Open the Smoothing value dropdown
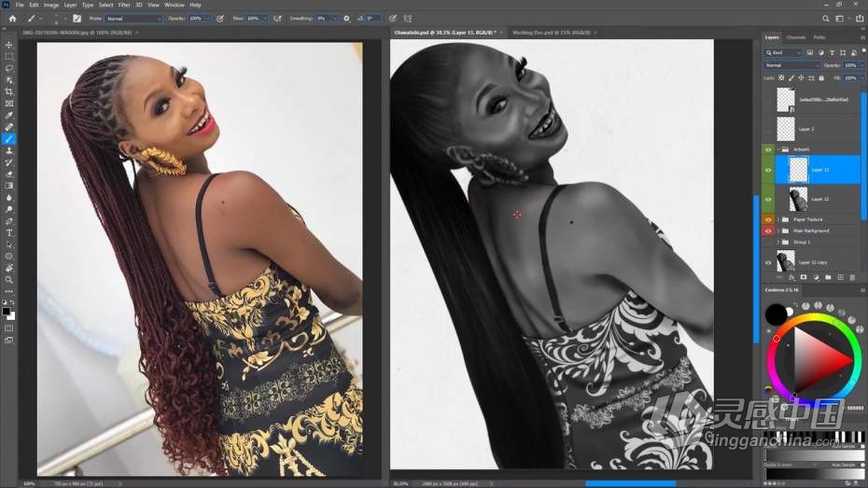868x488 pixels. pyautogui.click(x=334, y=19)
